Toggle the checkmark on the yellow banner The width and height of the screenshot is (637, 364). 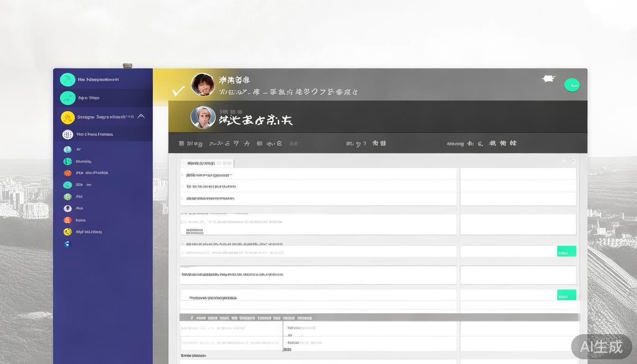177,90
